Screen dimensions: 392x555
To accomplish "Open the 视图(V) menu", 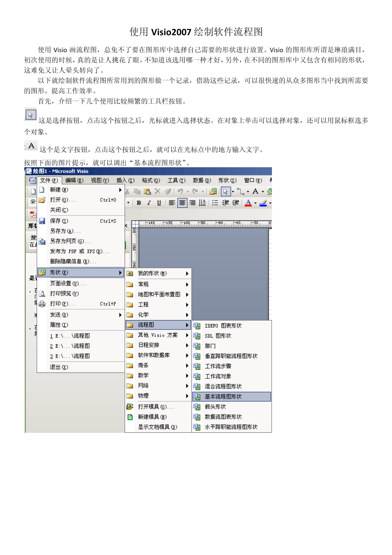I will click(x=100, y=180).
